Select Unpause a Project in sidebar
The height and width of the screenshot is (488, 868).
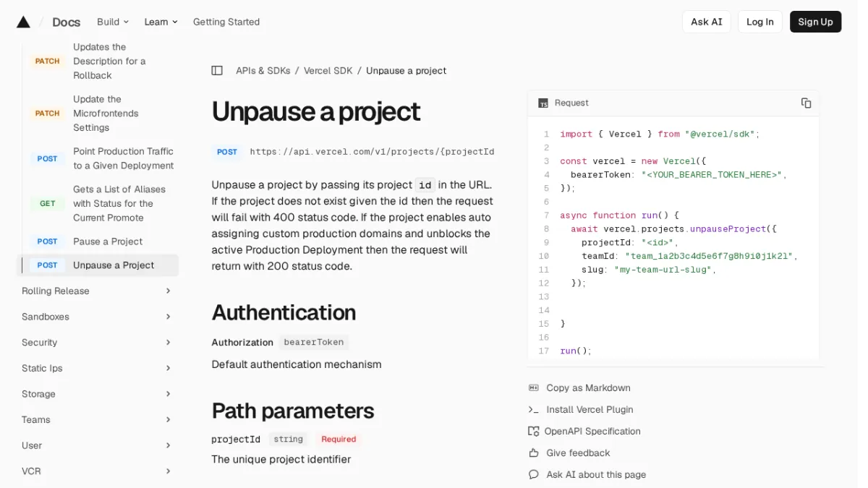[98, 265]
